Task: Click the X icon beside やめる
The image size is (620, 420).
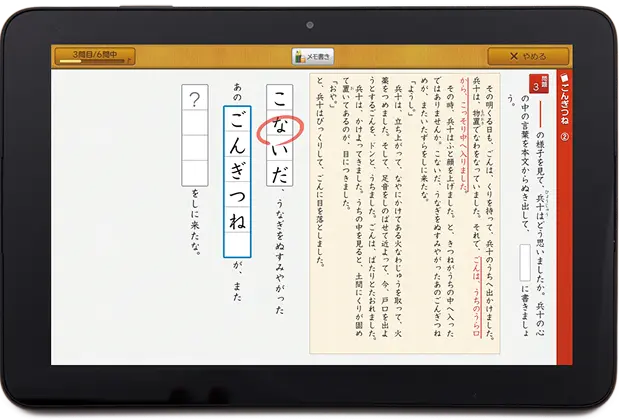Action: pos(514,57)
